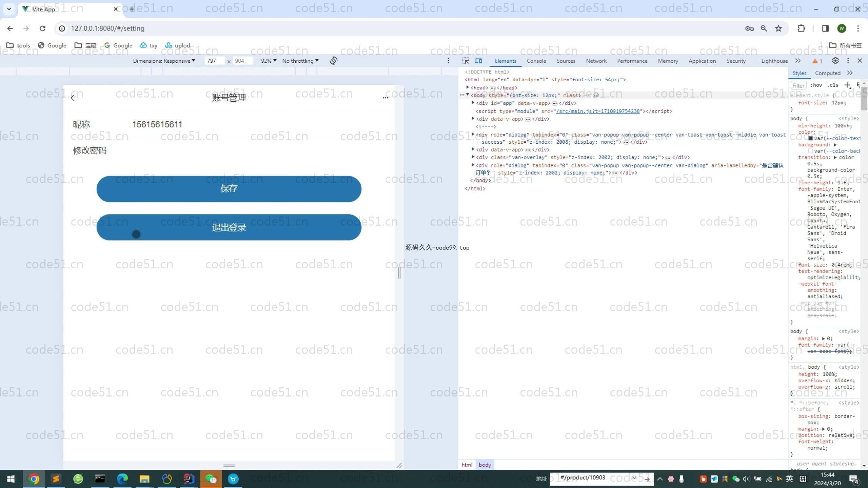Open the /src/main.js script link
Image resolution: width=868 pixels, height=488 pixels.
click(x=597, y=111)
